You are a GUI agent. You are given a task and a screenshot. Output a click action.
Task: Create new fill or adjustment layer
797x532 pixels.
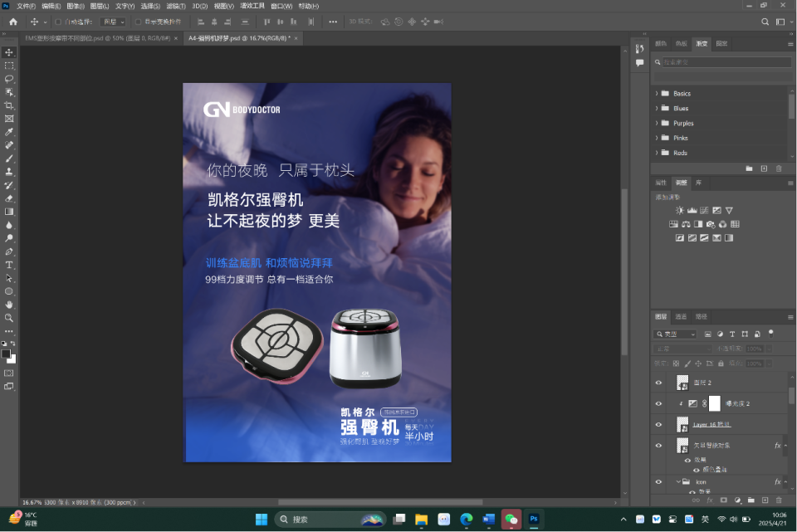(737, 500)
